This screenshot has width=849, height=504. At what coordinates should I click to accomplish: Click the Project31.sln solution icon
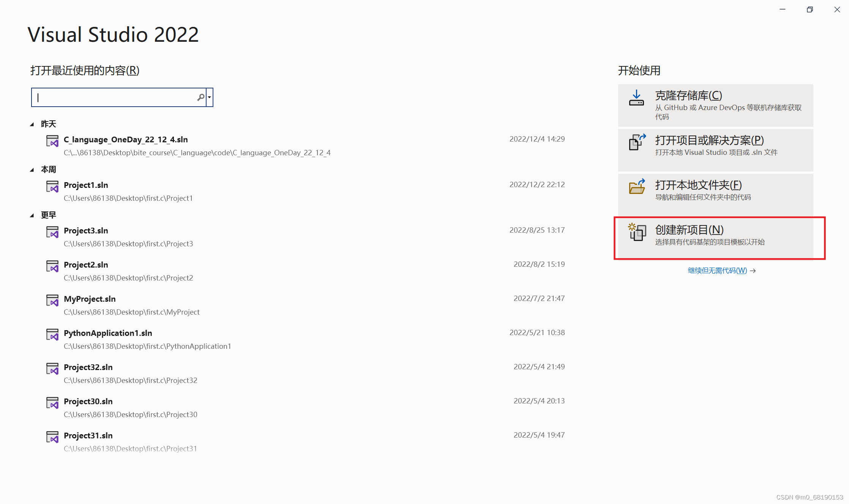point(52,437)
